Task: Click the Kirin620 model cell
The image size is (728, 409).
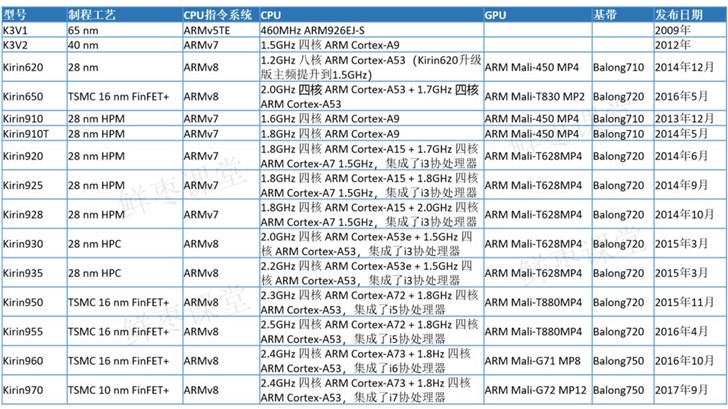Action: tap(24, 66)
